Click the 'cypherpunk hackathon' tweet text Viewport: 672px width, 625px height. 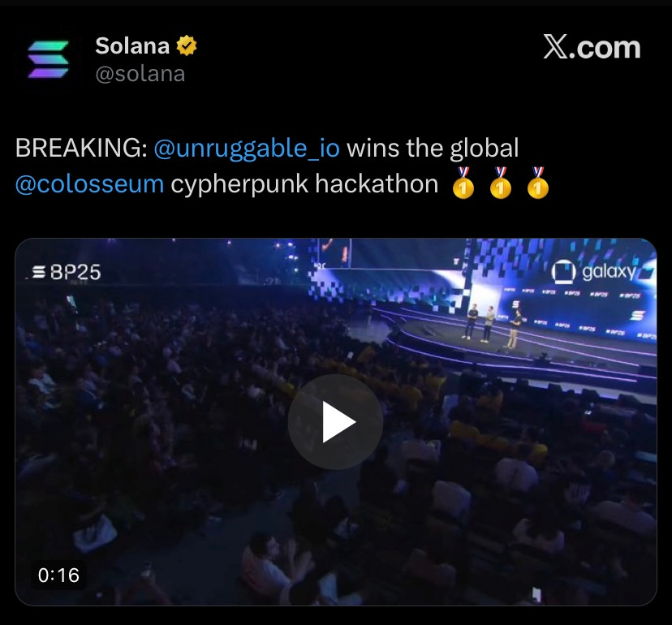(304, 184)
